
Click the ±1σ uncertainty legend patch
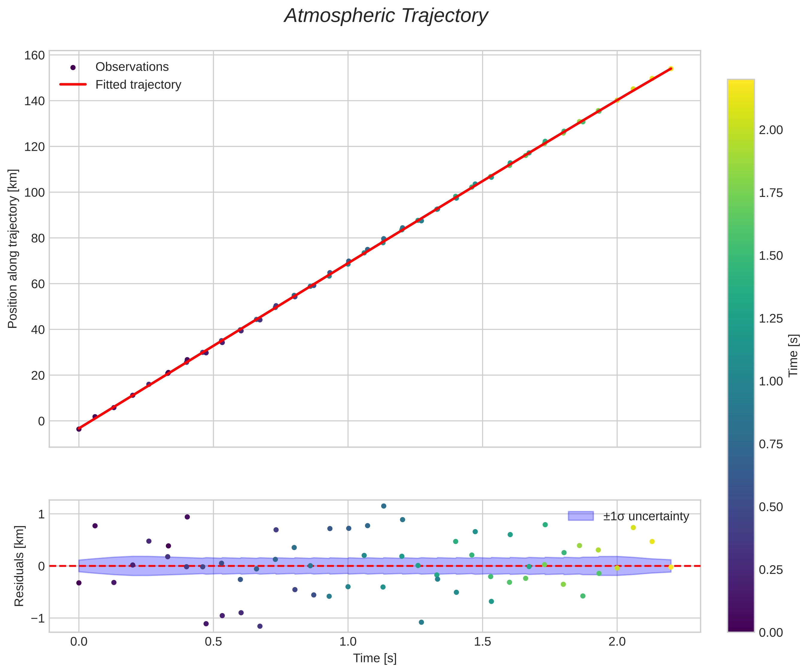point(581,516)
